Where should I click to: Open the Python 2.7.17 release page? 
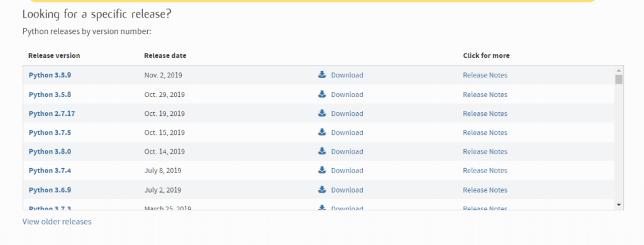52,113
